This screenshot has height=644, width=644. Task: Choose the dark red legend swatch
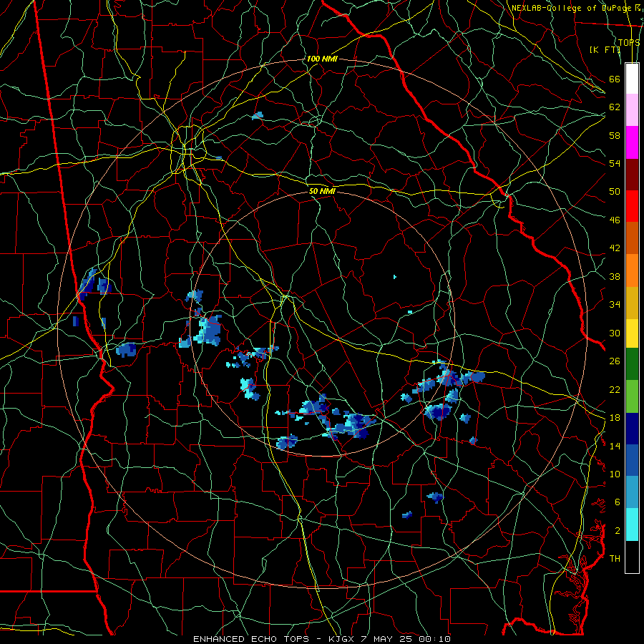pyautogui.click(x=632, y=174)
